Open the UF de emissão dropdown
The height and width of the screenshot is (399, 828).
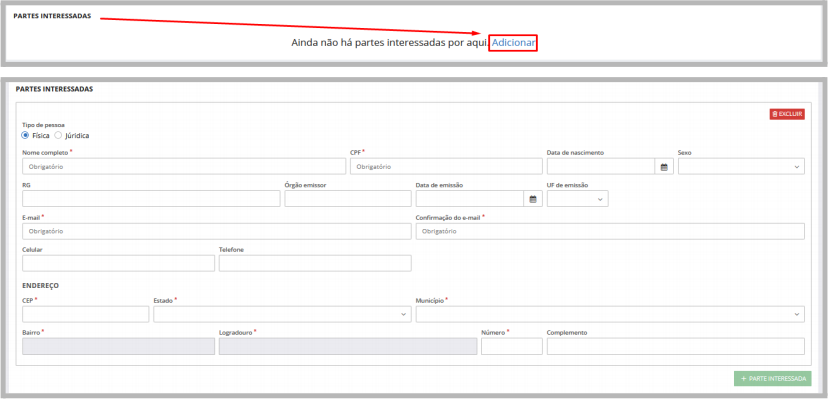(578, 198)
